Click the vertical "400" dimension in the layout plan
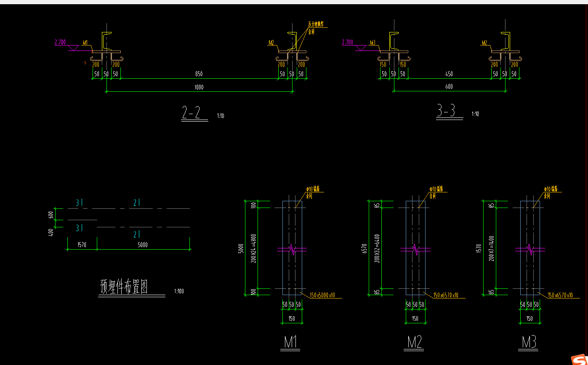This screenshot has height=365, width=588. 51,232
